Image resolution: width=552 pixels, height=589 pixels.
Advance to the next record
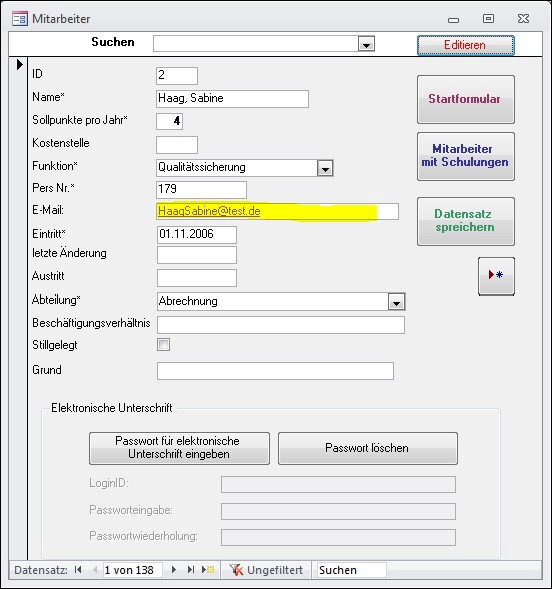[x=173, y=569]
